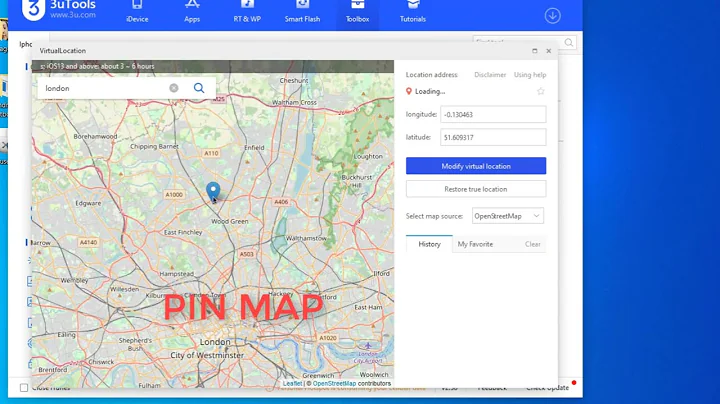Screen dimensions: 720x404
Task: Click the Hampstead label on map
Action: [176, 274]
